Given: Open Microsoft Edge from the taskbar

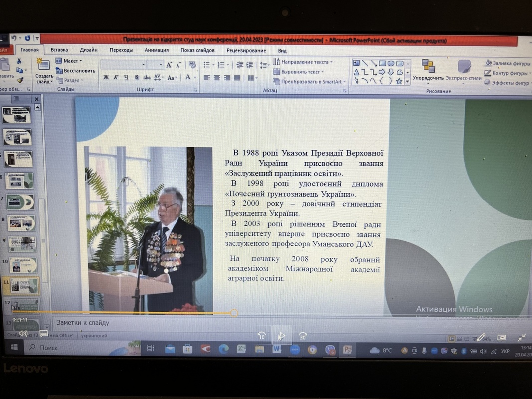Looking at the screenshot, I should click(x=223, y=349).
